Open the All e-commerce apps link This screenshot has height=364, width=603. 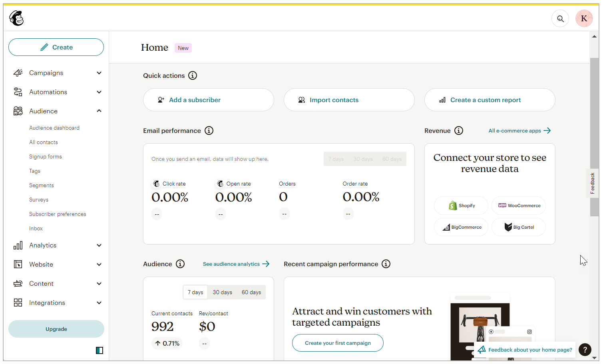pyautogui.click(x=515, y=131)
